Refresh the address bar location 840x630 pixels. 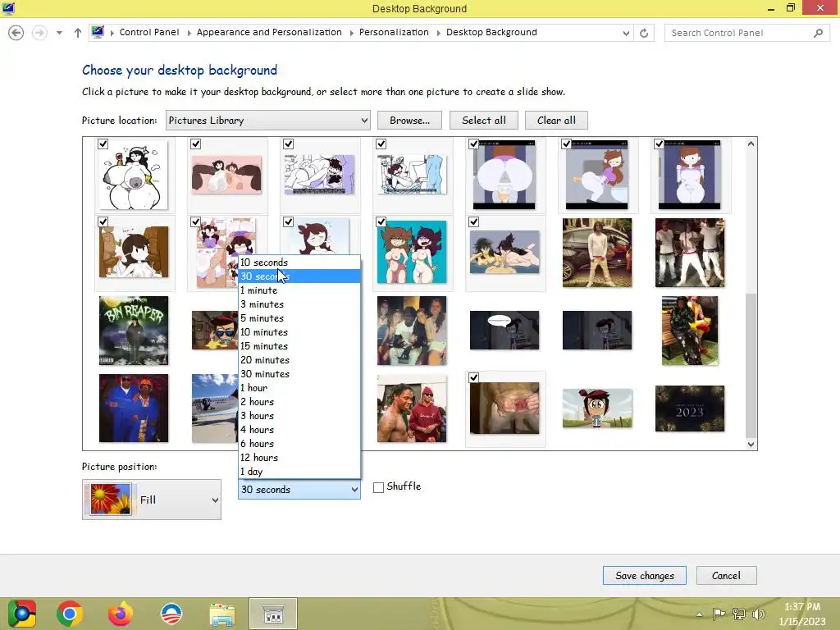coord(644,33)
